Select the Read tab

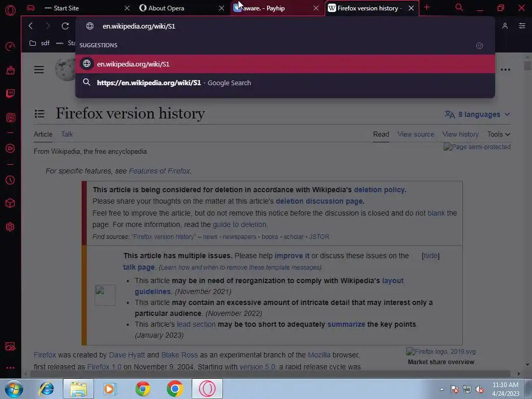pos(381,135)
